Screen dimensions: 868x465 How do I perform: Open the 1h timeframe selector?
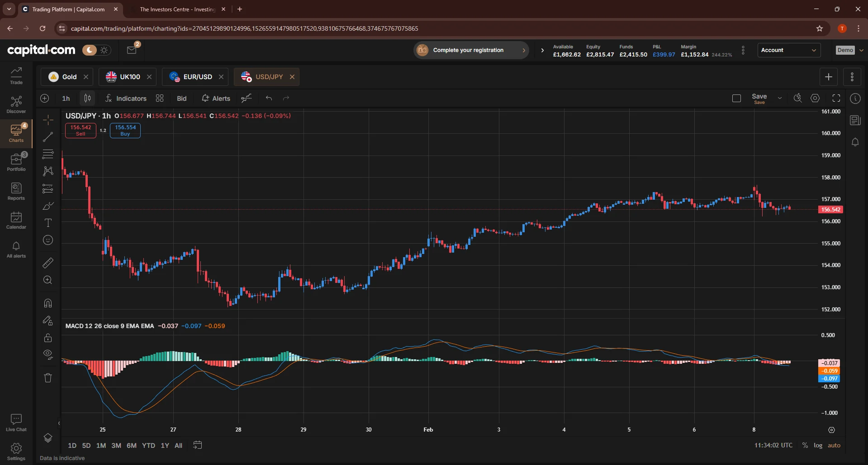coord(66,98)
